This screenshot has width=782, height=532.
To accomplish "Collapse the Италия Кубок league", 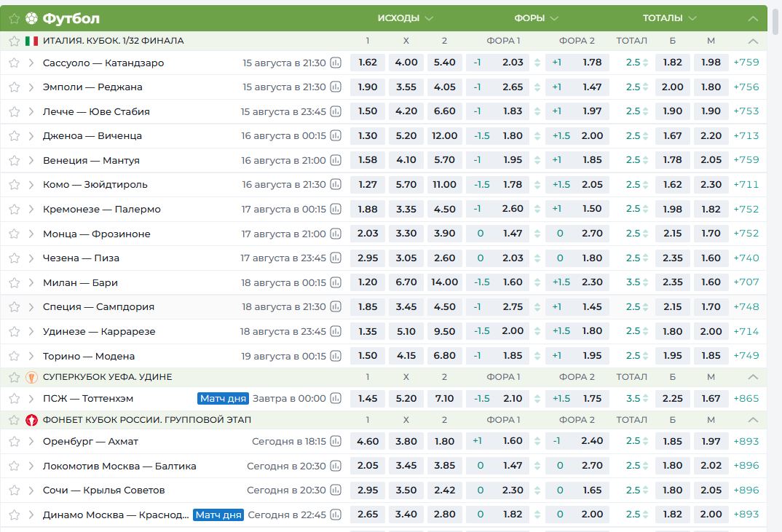I will point(753,41).
